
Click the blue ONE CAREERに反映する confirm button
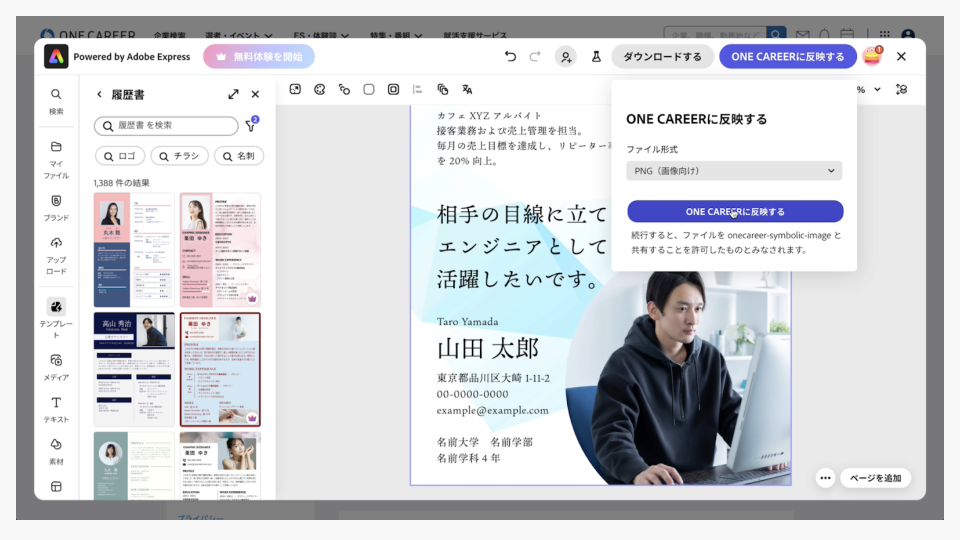click(735, 211)
